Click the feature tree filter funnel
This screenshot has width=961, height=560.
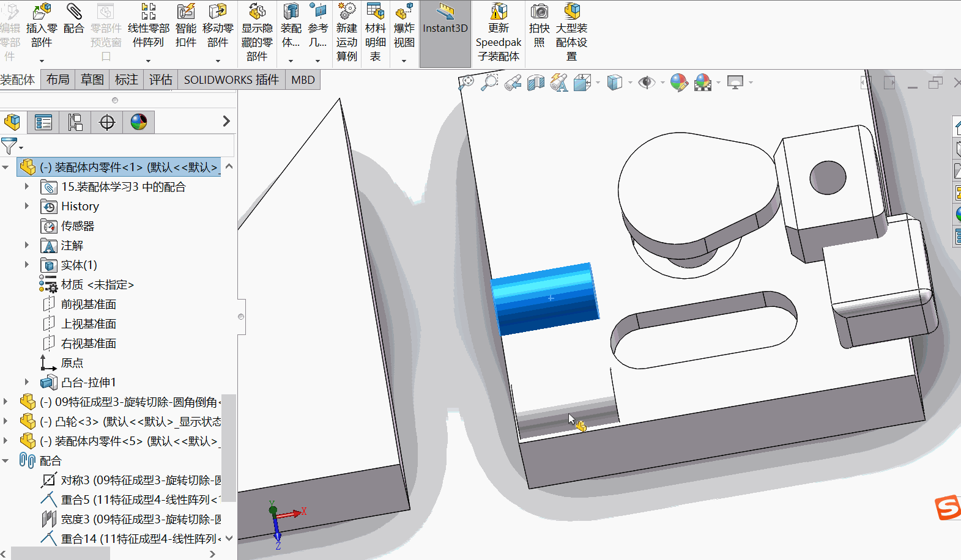coord(9,146)
